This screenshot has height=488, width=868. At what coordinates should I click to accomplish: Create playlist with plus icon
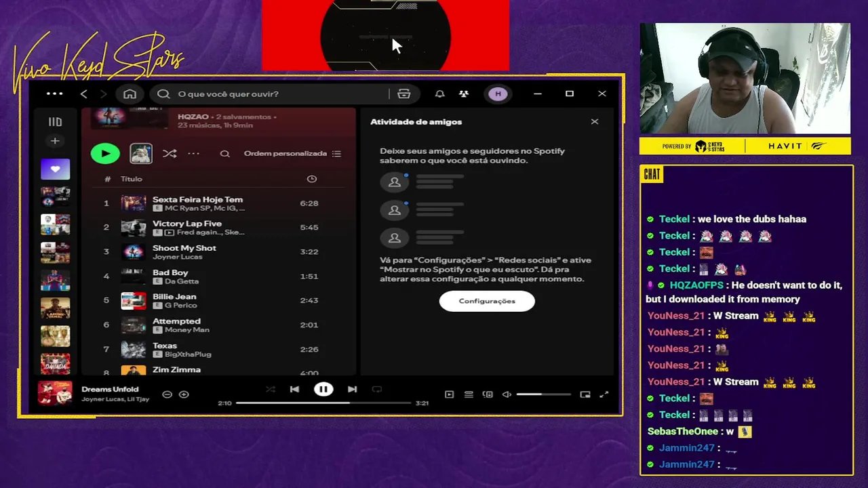click(x=55, y=141)
